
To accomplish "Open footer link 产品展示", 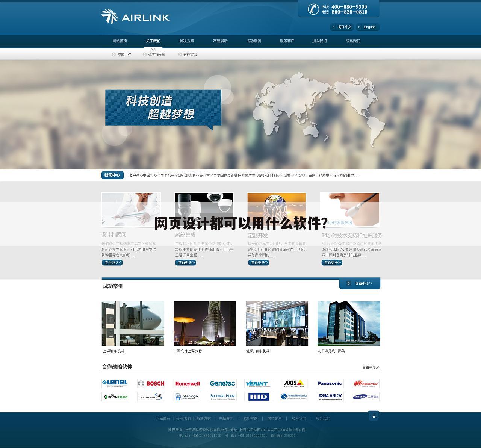I will click(226, 419).
